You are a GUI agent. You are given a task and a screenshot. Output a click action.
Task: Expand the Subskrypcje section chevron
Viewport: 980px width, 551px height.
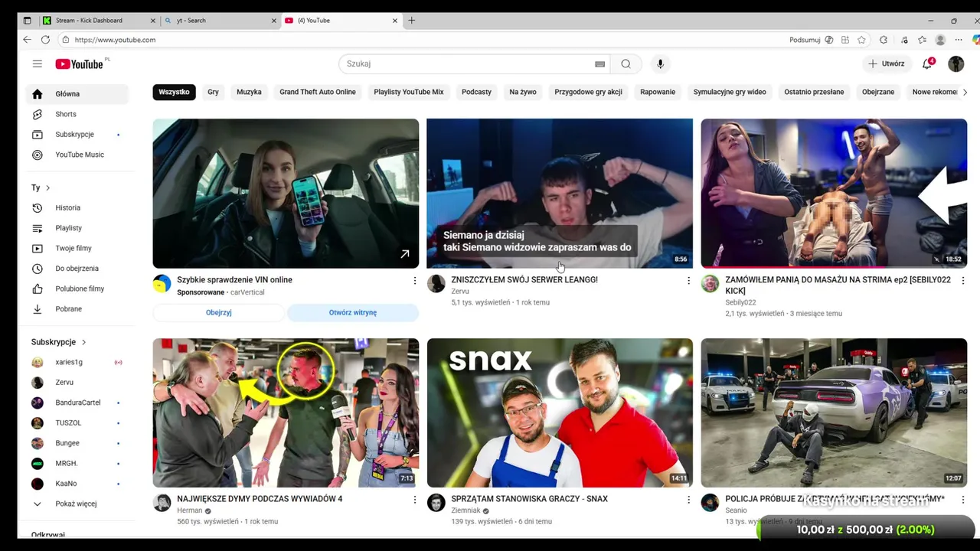click(83, 342)
